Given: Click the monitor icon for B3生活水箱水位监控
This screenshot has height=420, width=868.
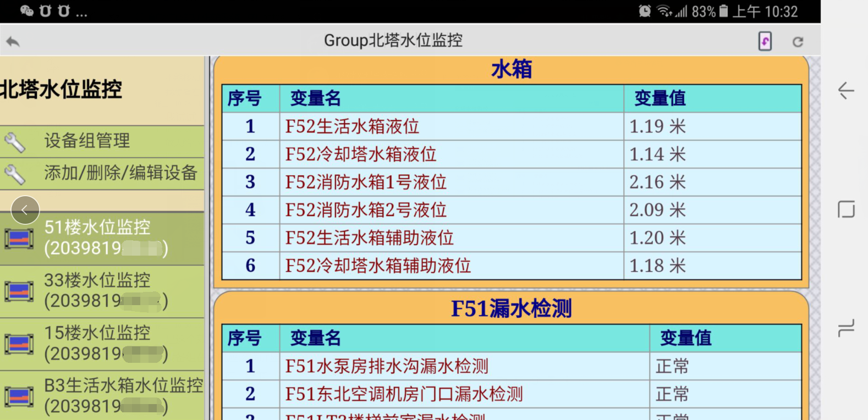Looking at the screenshot, I should (x=19, y=396).
